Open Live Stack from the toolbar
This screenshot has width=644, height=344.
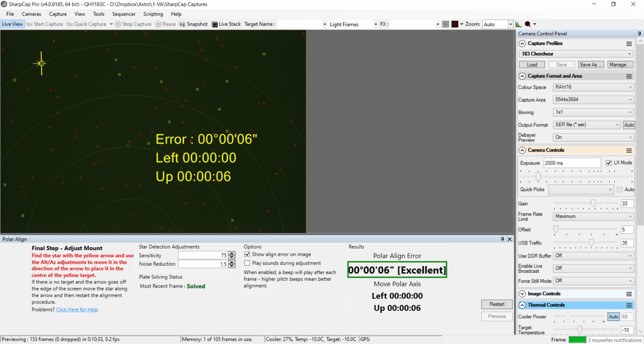(226, 24)
